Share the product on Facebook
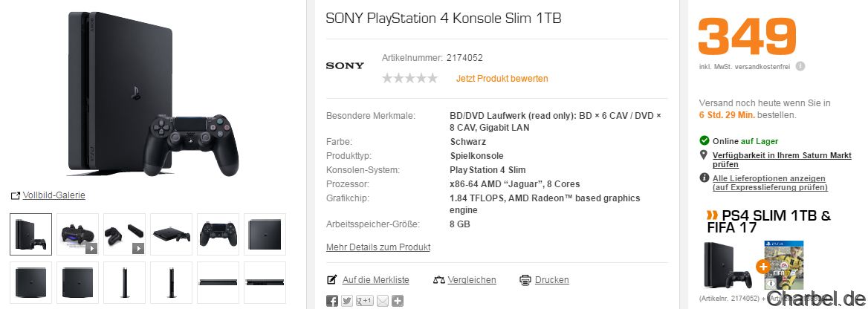The height and width of the screenshot is (309, 868). coord(332,301)
